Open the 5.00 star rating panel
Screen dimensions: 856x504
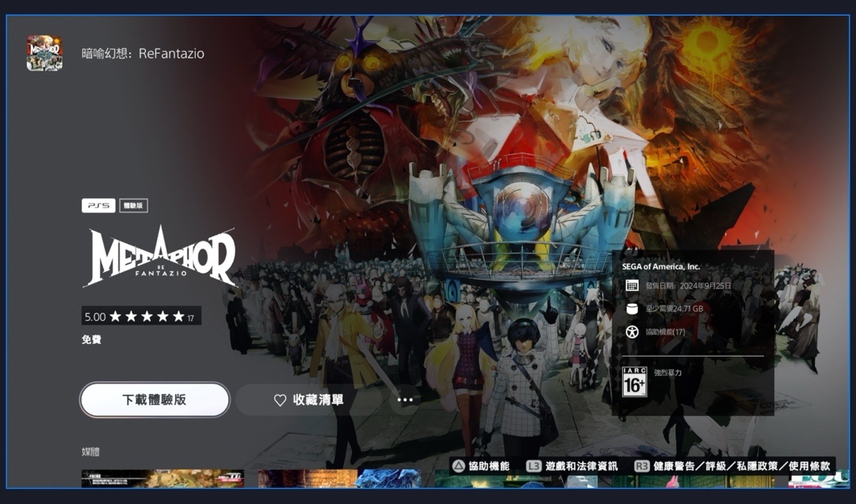pos(141,316)
